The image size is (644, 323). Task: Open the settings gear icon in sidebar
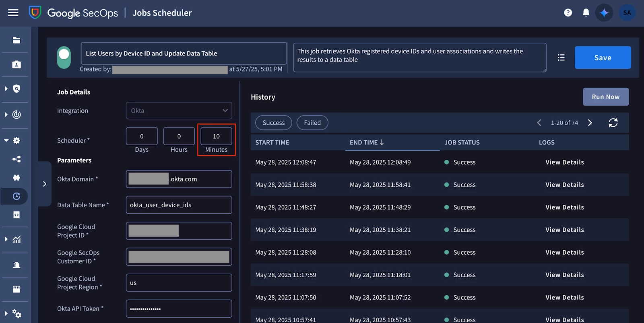[x=17, y=140]
